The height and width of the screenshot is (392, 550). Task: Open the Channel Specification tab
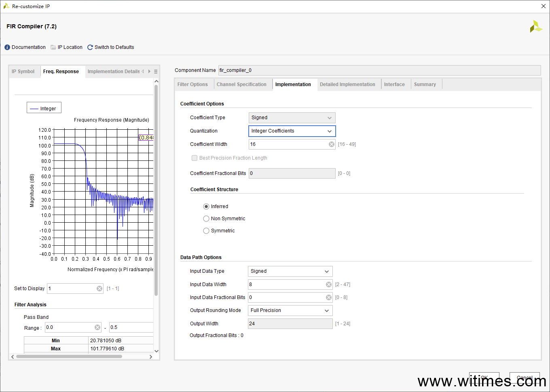click(241, 84)
